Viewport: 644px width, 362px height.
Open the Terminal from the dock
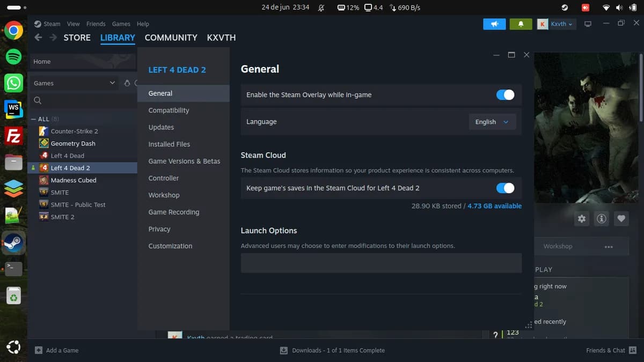13,268
